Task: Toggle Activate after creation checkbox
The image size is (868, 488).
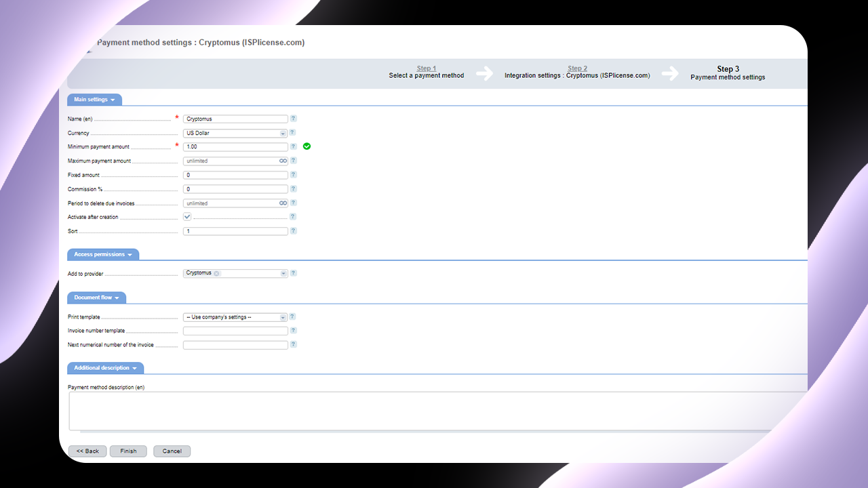Action: coord(187,217)
